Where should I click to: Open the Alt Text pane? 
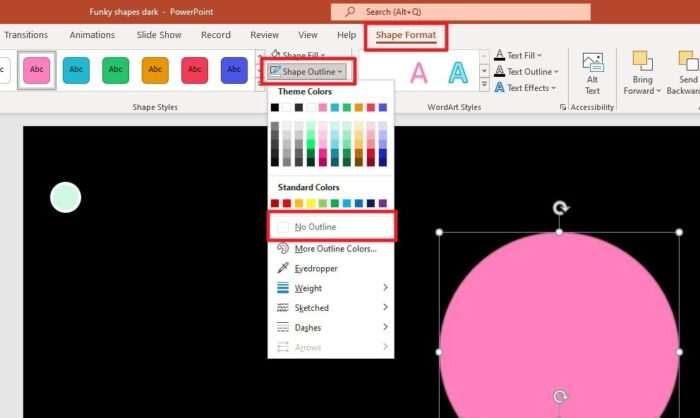(x=592, y=73)
